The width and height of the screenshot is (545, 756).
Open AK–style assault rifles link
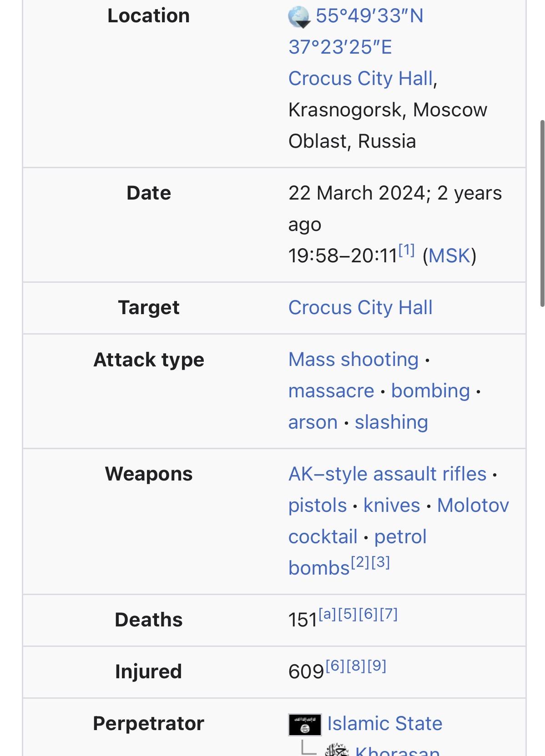(388, 474)
